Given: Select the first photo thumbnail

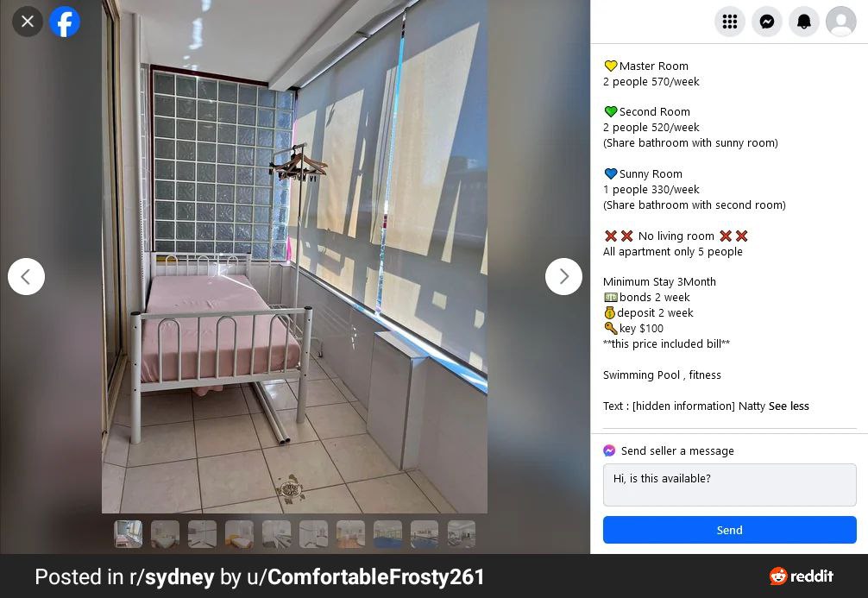Looking at the screenshot, I should tap(128, 534).
